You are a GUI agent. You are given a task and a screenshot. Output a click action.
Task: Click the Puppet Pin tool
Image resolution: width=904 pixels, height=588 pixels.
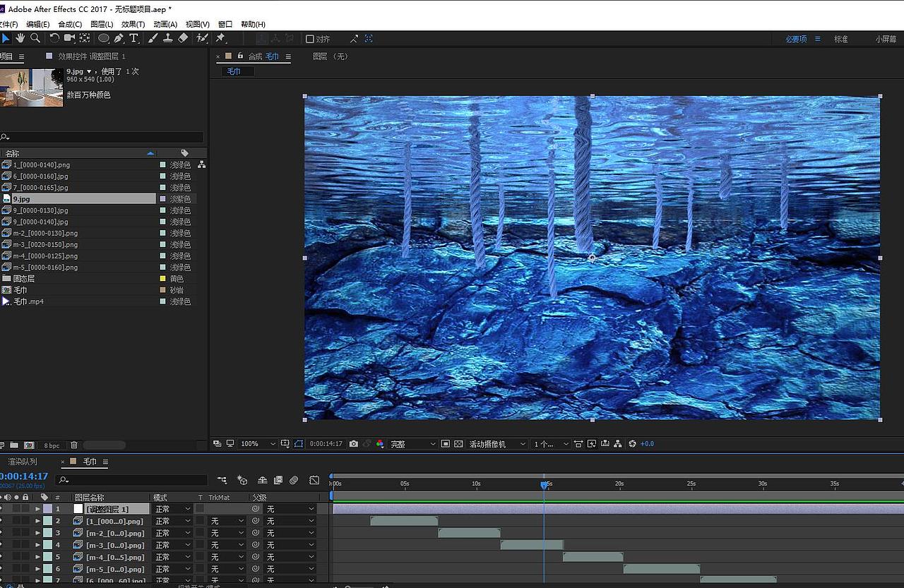tap(220, 38)
